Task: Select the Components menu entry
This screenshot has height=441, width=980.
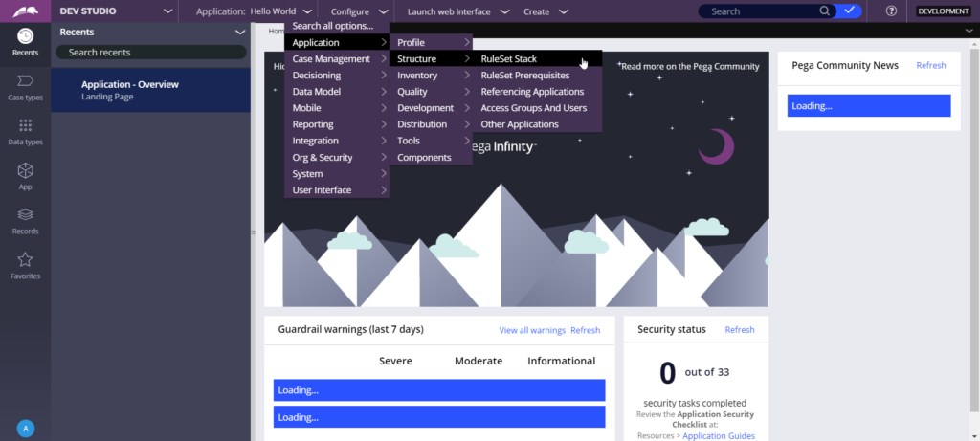Action: (x=431, y=158)
